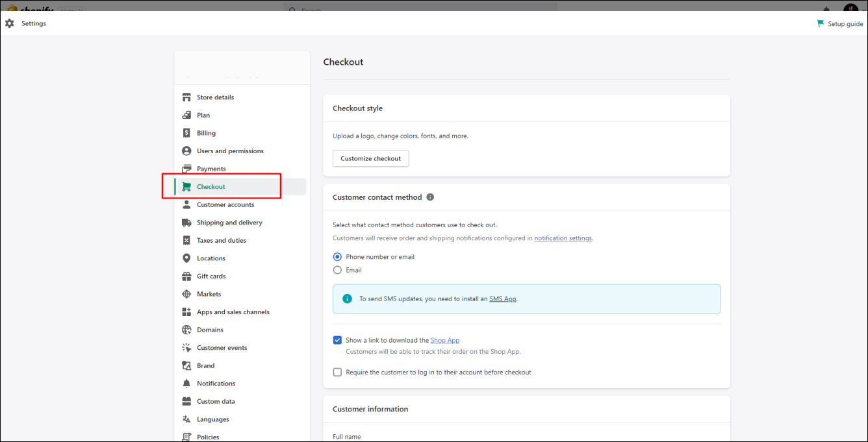Select the Email radio option

click(x=337, y=270)
